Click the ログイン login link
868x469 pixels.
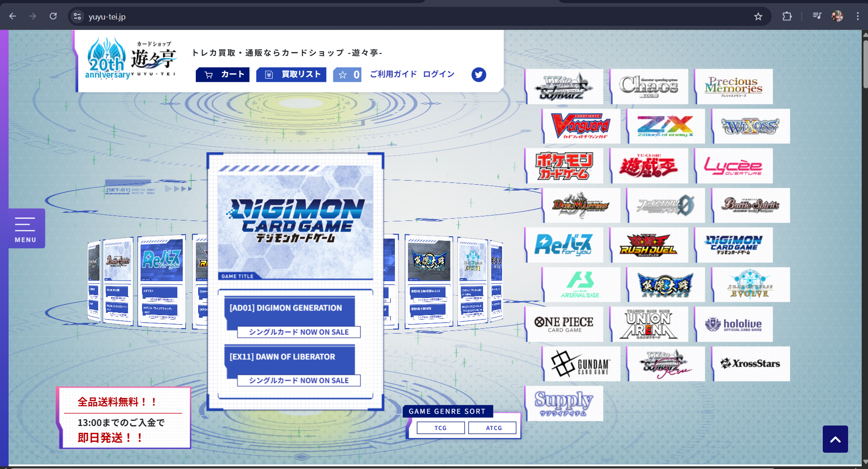439,74
